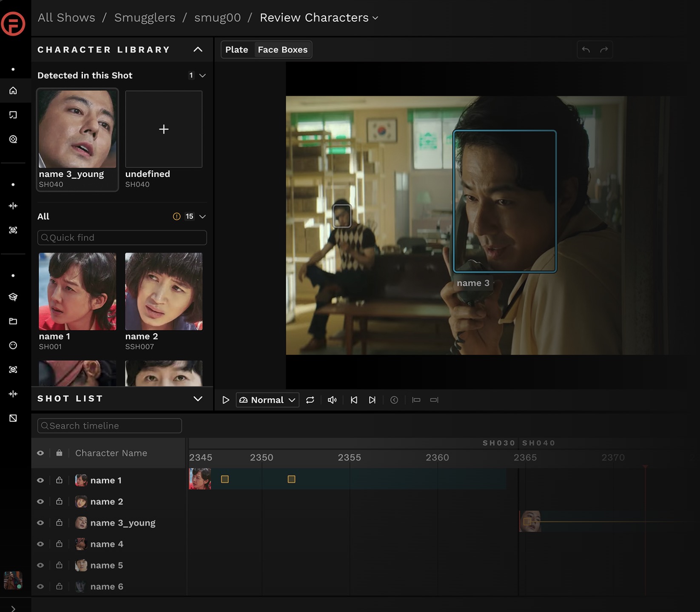Toggle loop playback
700x612 pixels.
(x=310, y=400)
